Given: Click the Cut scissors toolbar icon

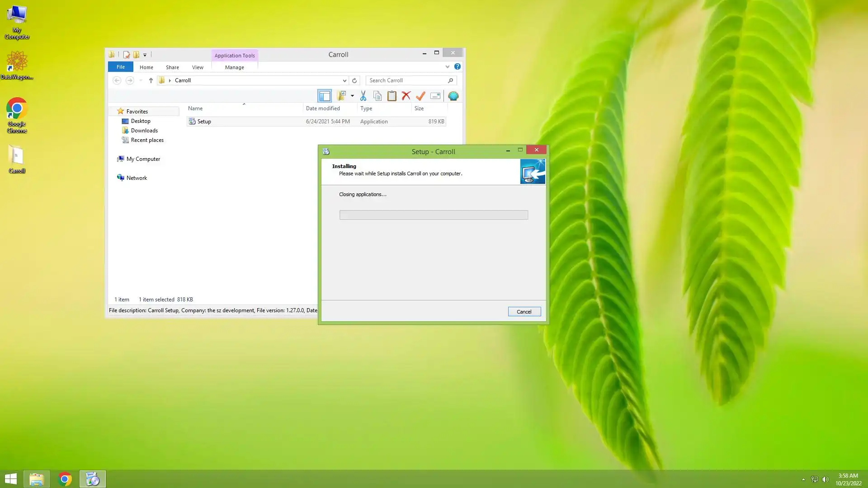Looking at the screenshot, I should [x=363, y=96].
